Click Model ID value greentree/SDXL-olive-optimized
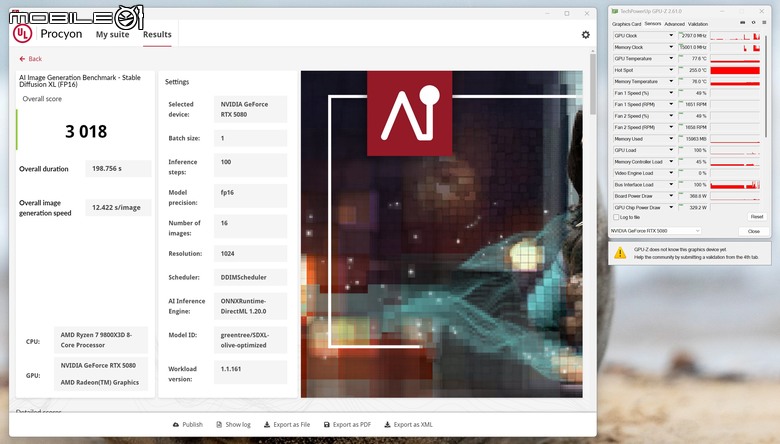Image resolution: width=780 pixels, height=444 pixels. pos(250,340)
